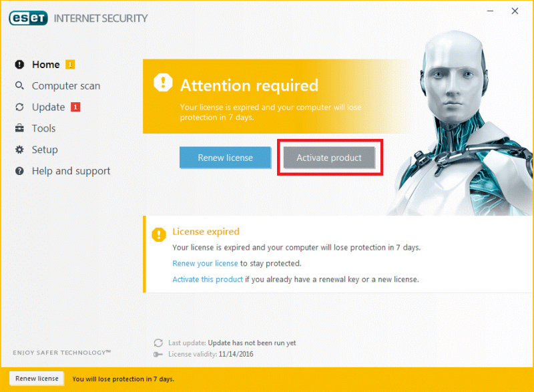Click the Help and support question icon
This screenshot has height=392, width=534.
tap(19, 172)
